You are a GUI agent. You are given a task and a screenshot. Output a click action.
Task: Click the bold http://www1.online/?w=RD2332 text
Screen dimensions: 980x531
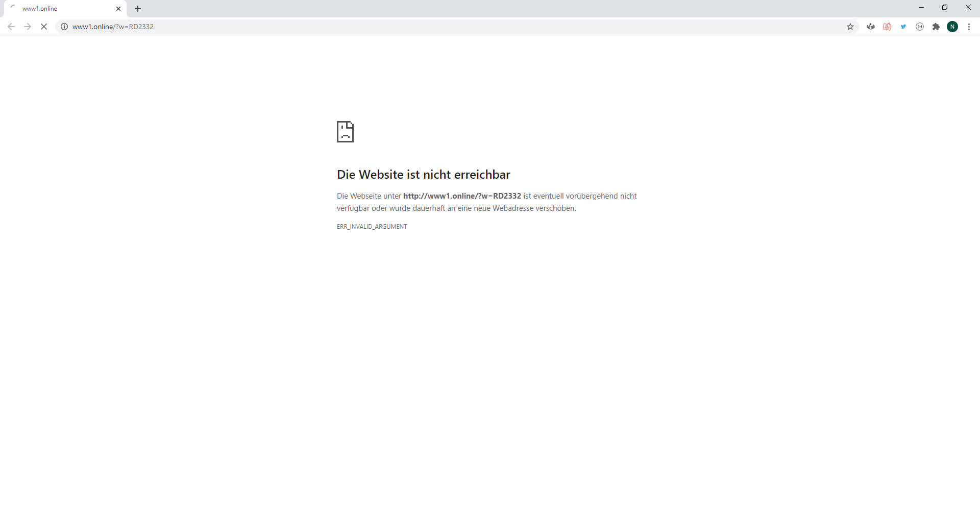pos(462,196)
